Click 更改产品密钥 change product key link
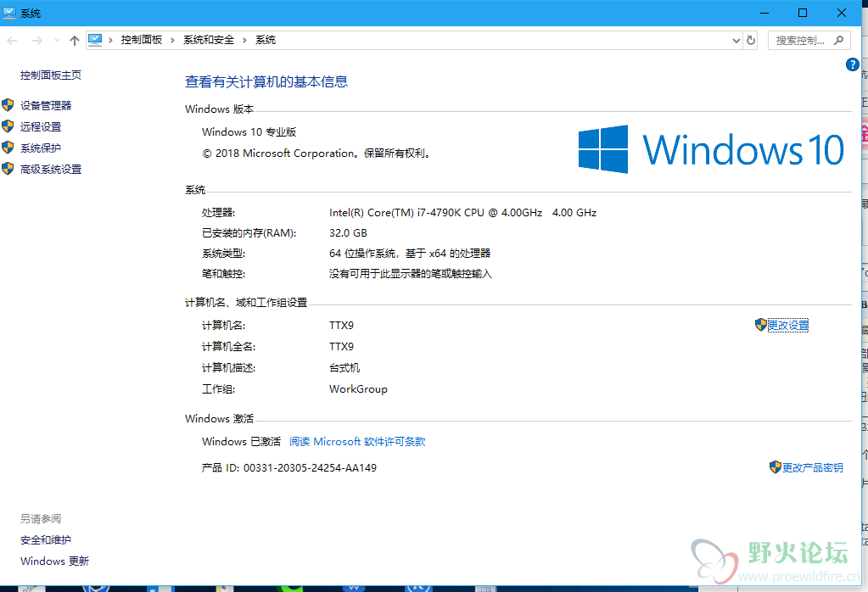Screen dimensions: 868x592 813,468
